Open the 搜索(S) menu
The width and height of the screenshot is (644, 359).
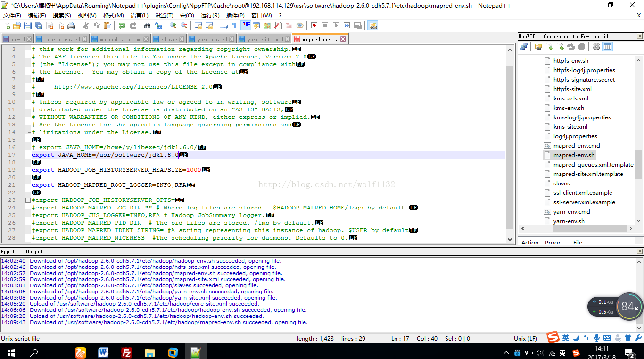pos(62,15)
